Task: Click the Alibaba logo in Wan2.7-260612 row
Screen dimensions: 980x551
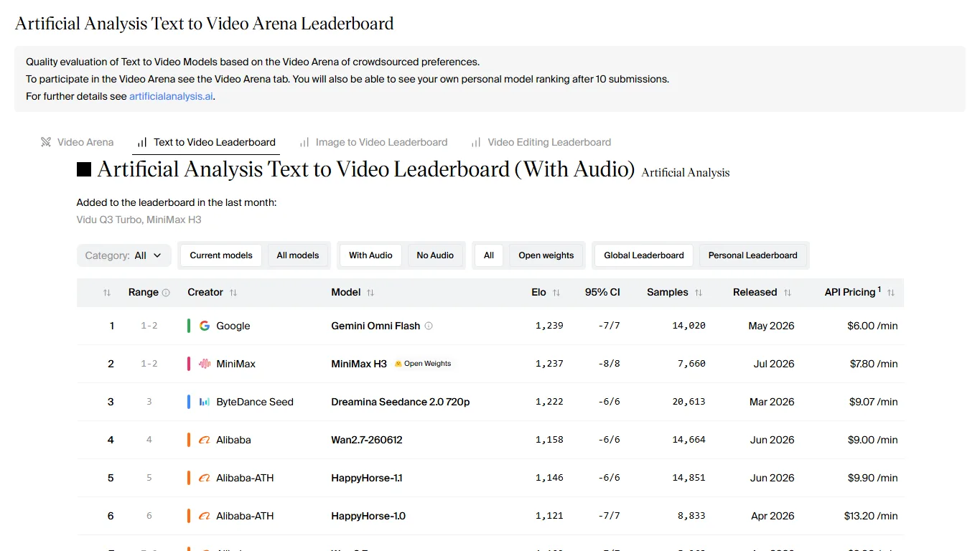Action: click(205, 440)
